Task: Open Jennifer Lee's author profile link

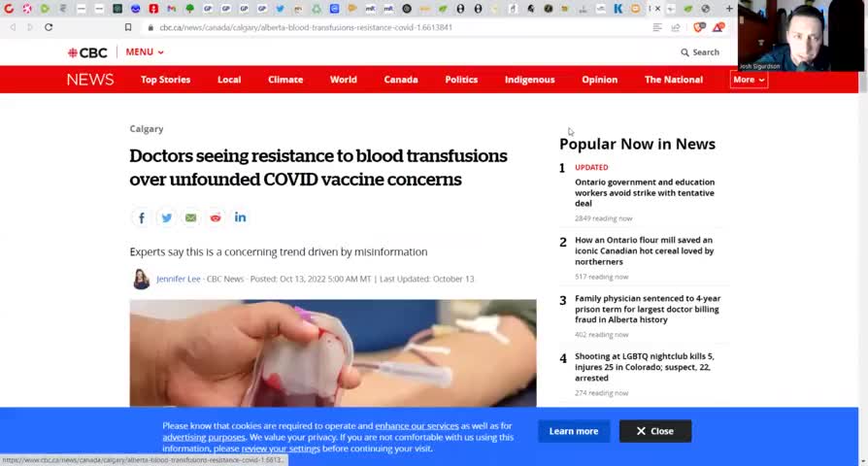Action: point(179,279)
